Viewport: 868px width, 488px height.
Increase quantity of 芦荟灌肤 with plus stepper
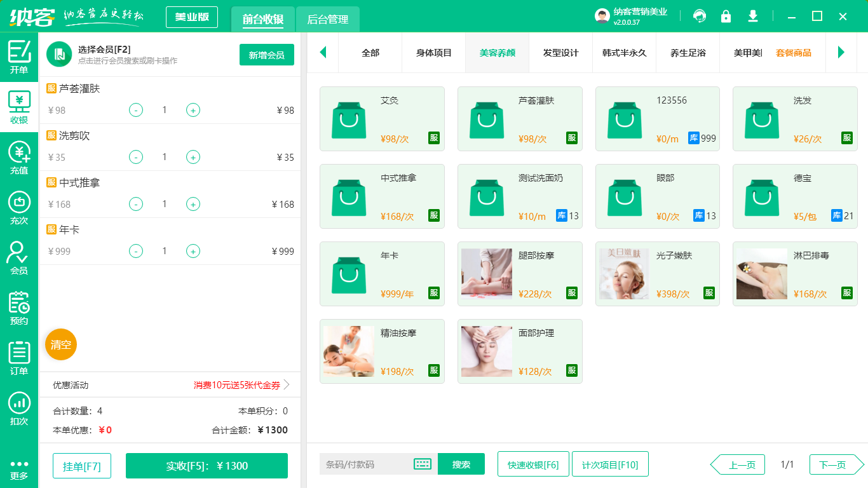(193, 110)
